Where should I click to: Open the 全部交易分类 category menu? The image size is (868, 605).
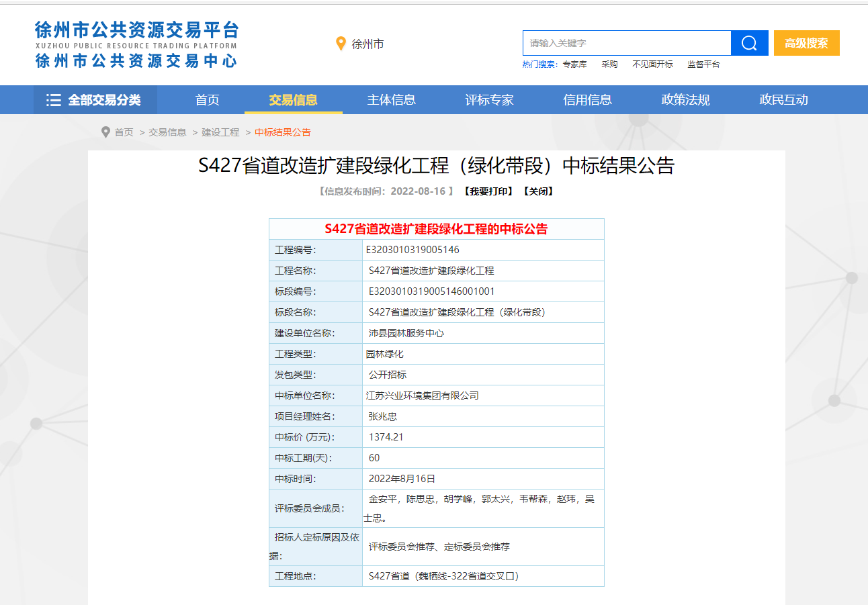pyautogui.click(x=95, y=100)
